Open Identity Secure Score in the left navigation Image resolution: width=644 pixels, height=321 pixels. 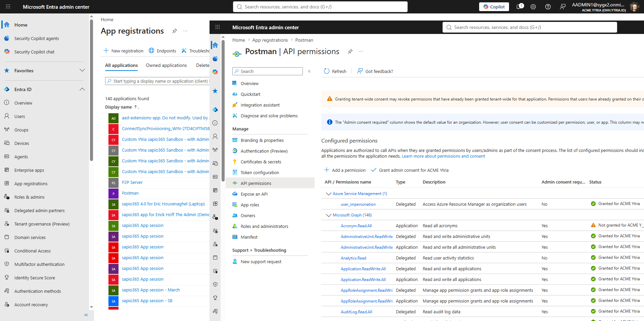(35, 278)
